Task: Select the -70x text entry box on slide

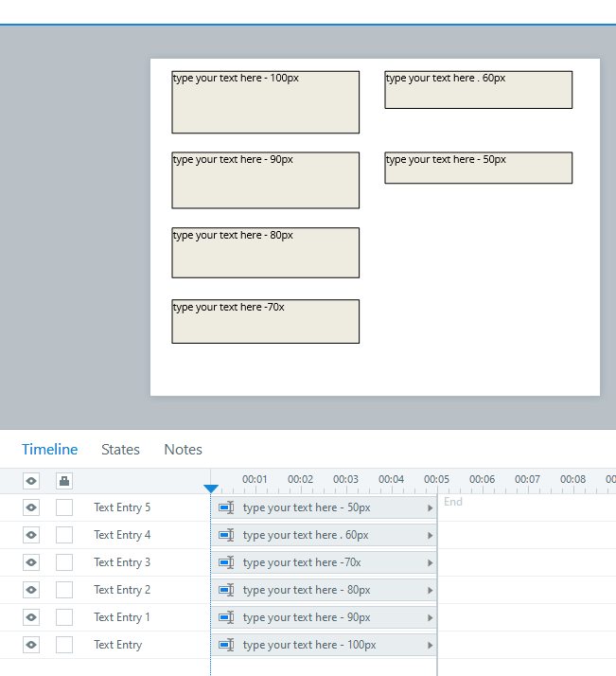Action: click(265, 321)
